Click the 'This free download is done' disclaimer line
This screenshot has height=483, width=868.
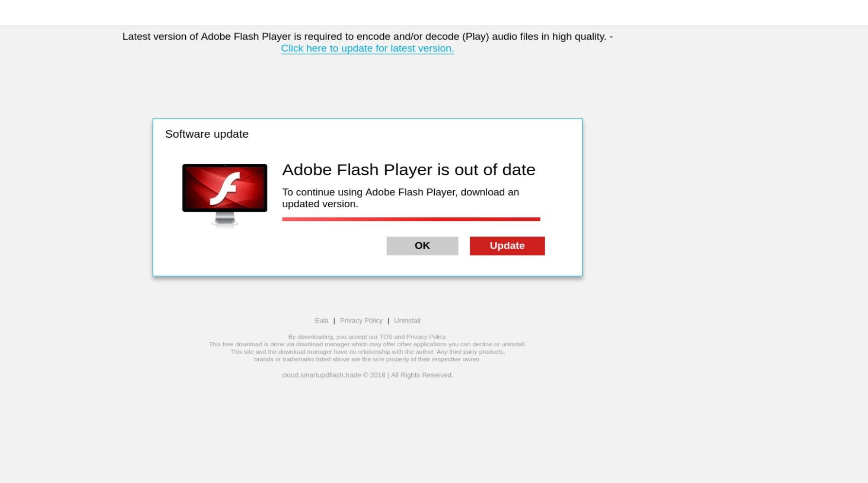pos(367,344)
